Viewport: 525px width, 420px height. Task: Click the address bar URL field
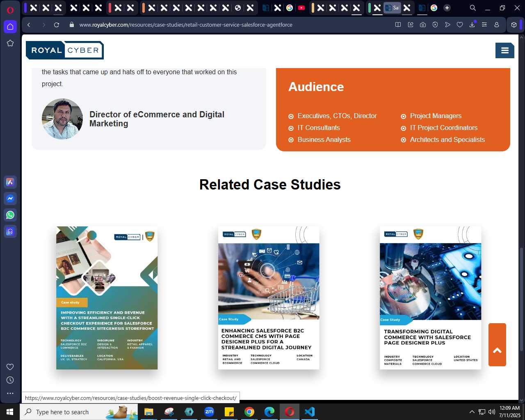[186, 25]
